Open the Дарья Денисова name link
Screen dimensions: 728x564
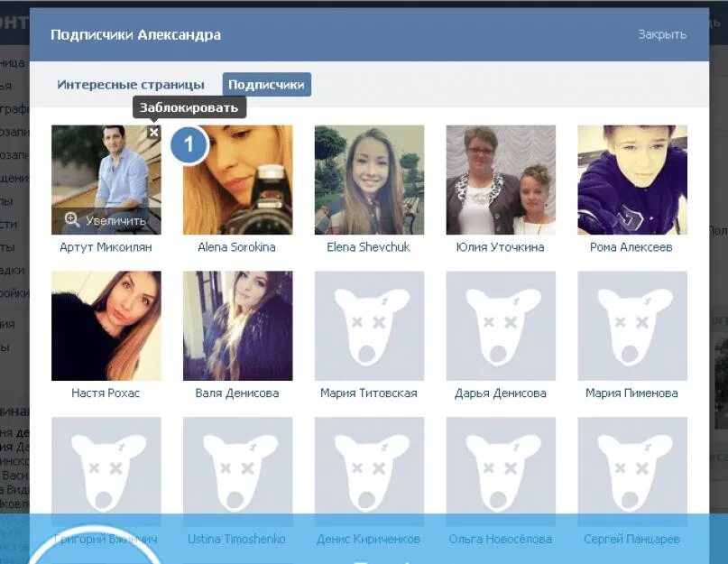tap(500, 393)
